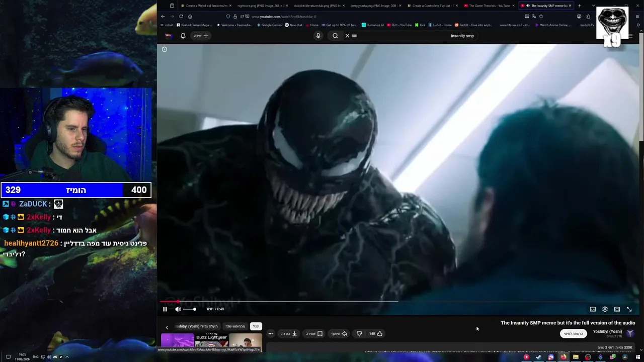Open the Kick bookmark

(420, 25)
